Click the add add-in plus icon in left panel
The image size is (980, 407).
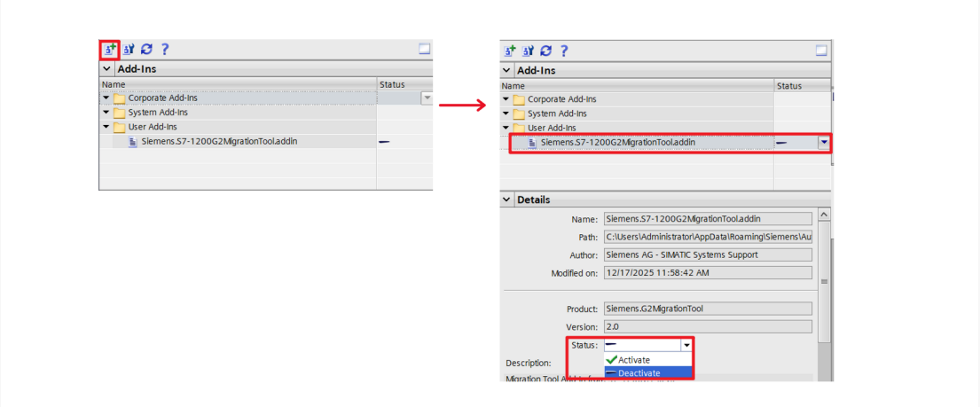(x=109, y=49)
